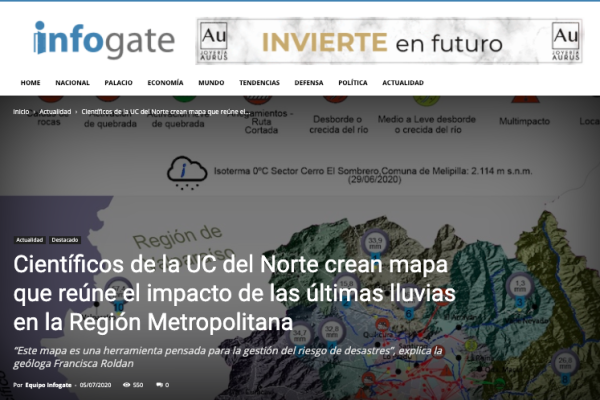Click the snow cloud isoterma icon
This screenshot has height=400, width=600.
pos(187,173)
